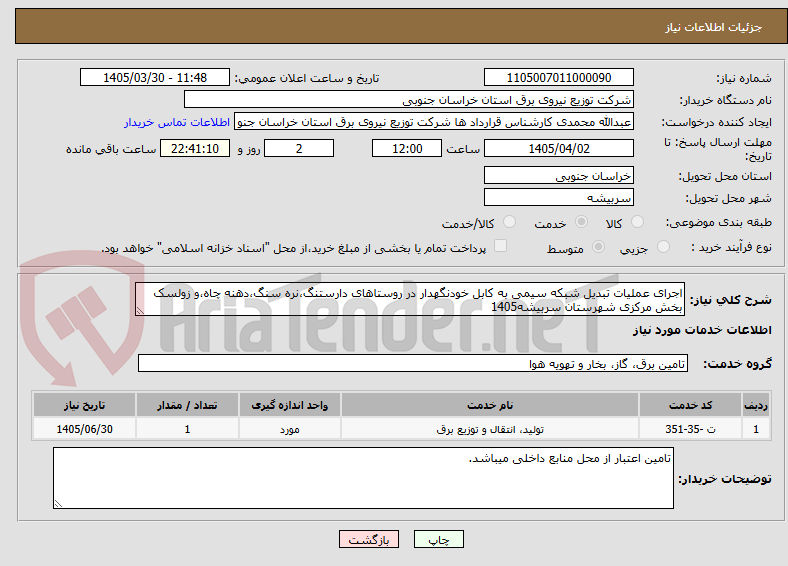
Task: Click the request creator name field
Action: coord(434,122)
